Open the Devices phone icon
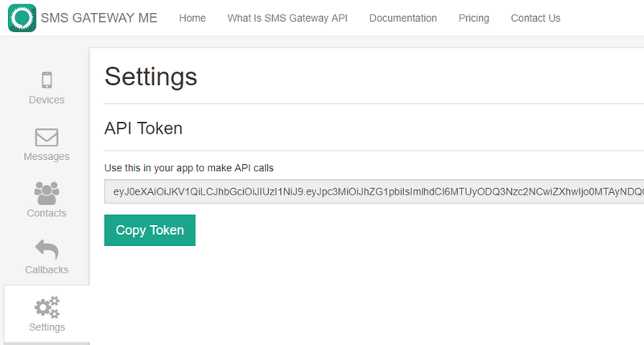 [x=47, y=80]
